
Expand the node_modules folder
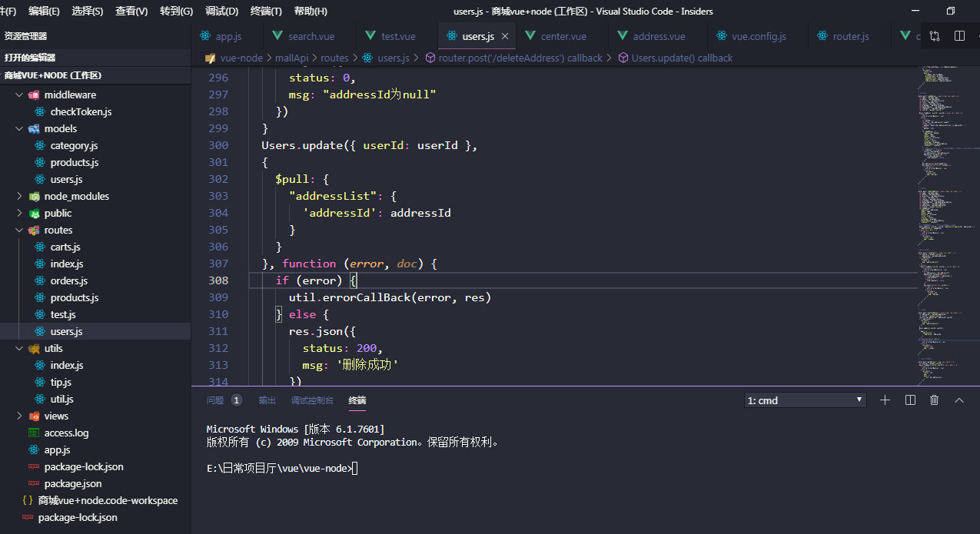[19, 196]
